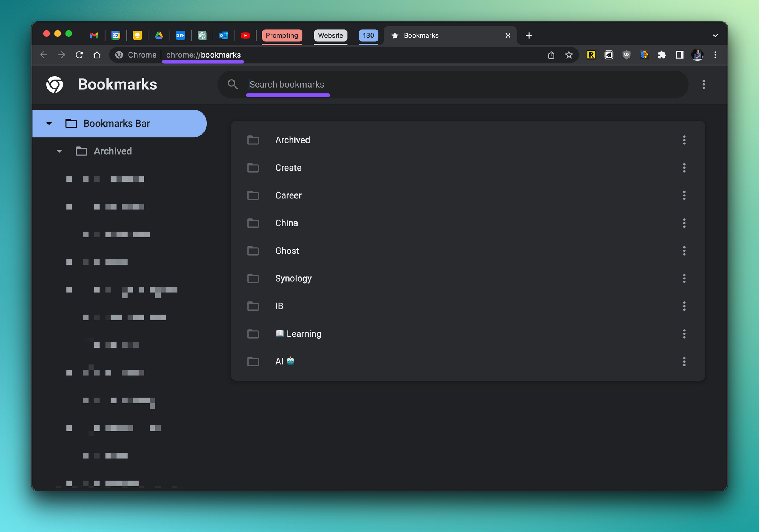
Task: Click the uBlock shield extension icon
Action: [x=626, y=55]
